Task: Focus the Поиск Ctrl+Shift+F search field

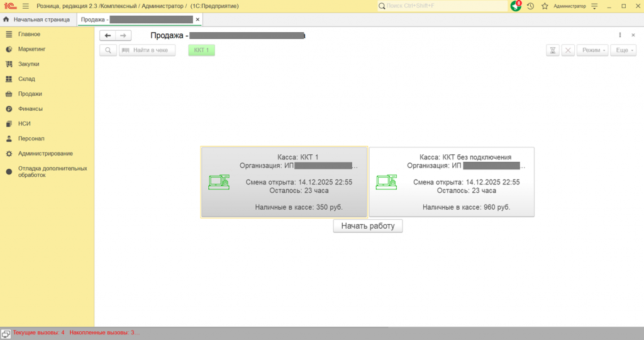Action: (x=443, y=6)
